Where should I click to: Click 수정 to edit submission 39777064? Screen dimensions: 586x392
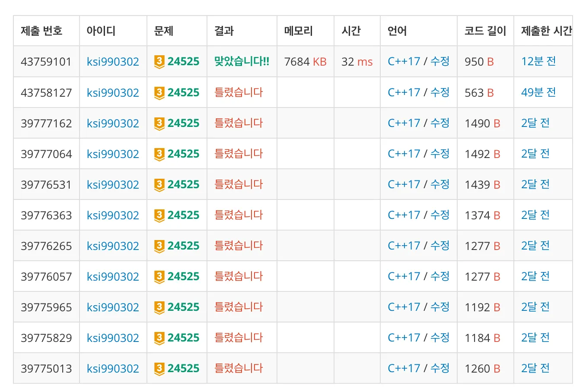[440, 153]
